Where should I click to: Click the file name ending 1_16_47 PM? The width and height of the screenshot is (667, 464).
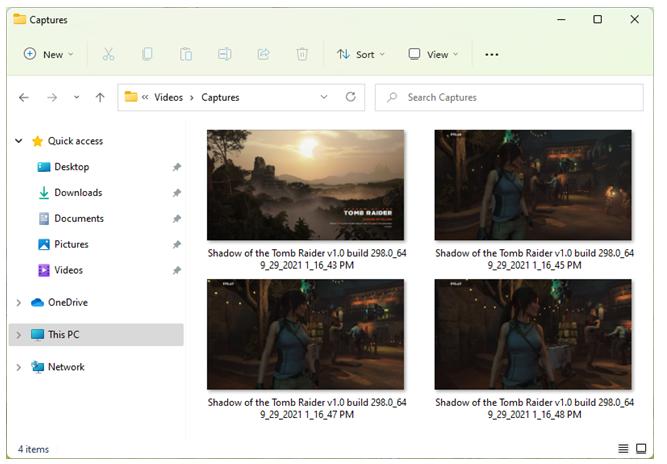pos(307,408)
